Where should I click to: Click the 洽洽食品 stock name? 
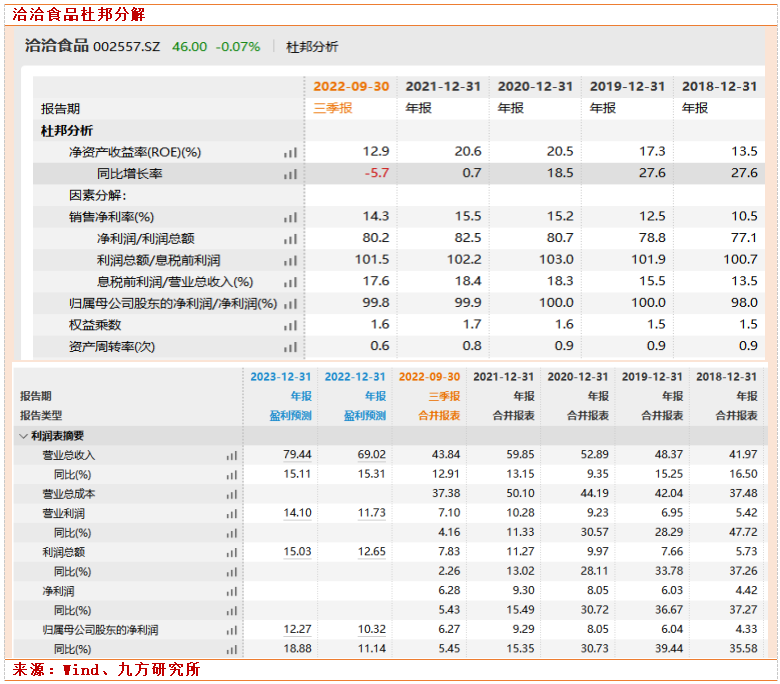[x=56, y=46]
